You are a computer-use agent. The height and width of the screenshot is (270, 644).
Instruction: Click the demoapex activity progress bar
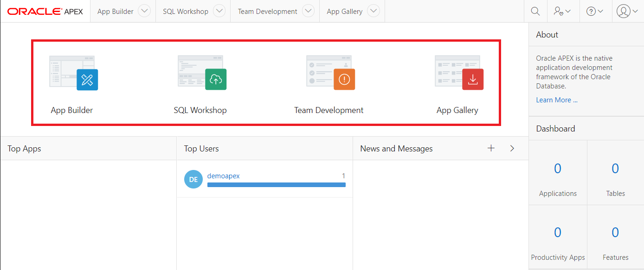point(276,185)
